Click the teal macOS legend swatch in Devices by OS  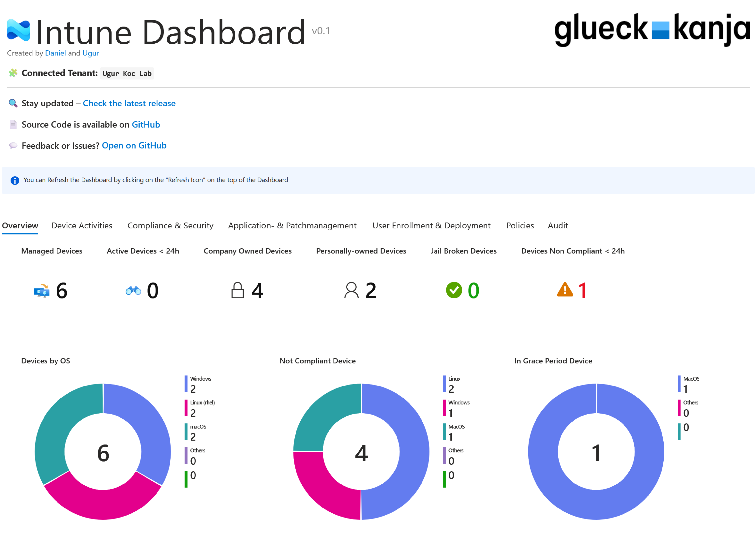click(x=186, y=432)
